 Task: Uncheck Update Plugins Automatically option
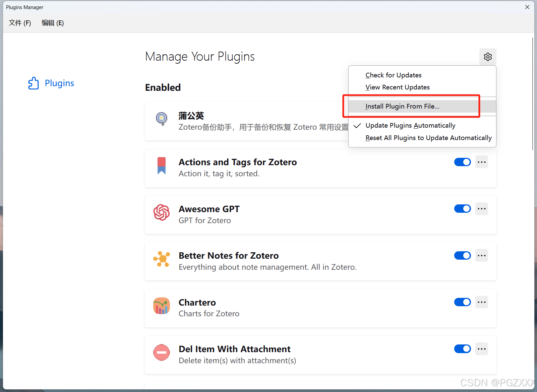point(422,125)
